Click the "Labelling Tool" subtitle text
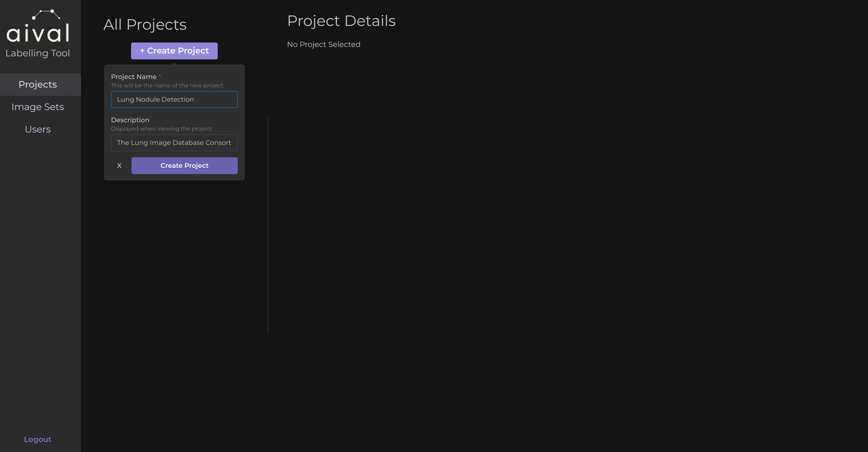 (x=38, y=53)
